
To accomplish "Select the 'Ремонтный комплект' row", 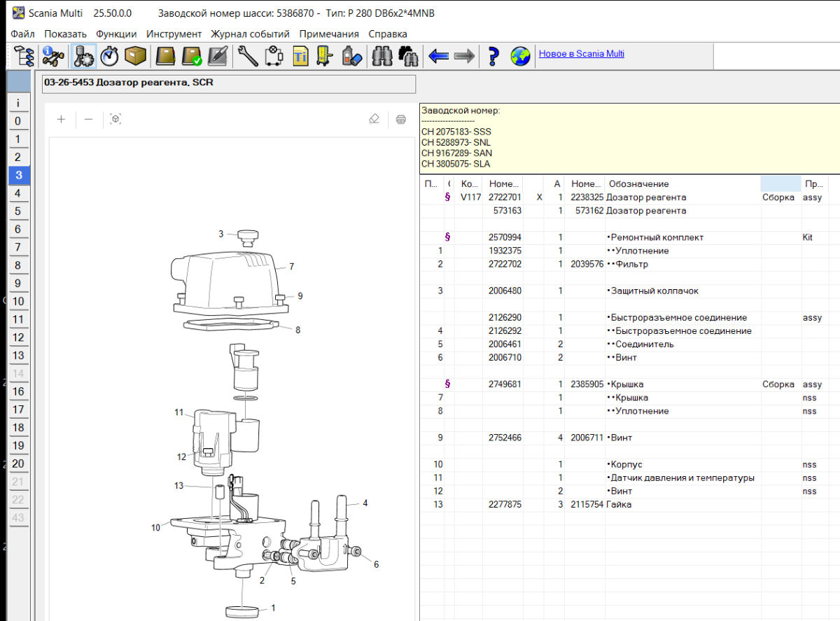I will 629,237.
